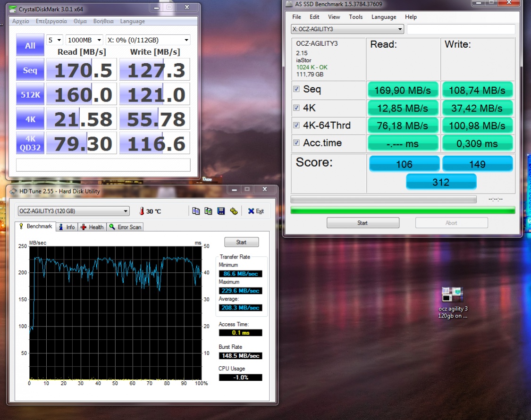Click the Burst Rate value 148.5 MB/sec
Screen dimensions: 531x420
click(x=240, y=356)
